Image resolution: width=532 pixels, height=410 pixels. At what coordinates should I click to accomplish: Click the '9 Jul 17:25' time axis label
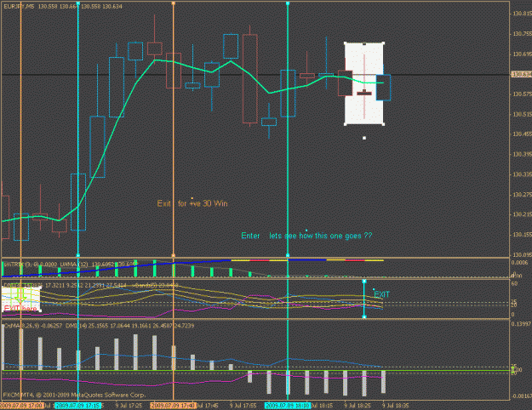pos(129,406)
